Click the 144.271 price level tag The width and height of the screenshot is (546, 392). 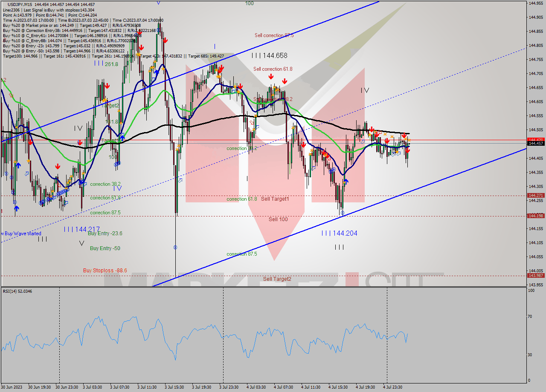coord(536,196)
